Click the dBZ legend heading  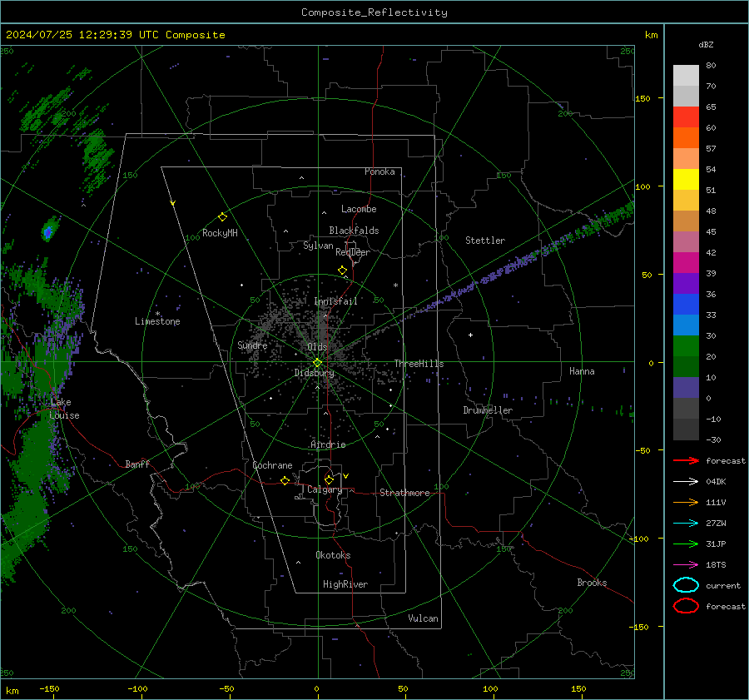706,45
